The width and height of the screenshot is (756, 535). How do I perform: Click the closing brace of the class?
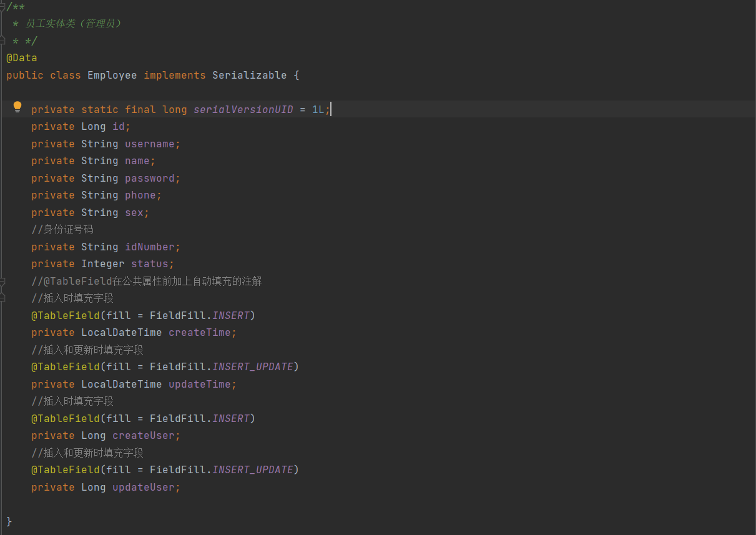9,521
